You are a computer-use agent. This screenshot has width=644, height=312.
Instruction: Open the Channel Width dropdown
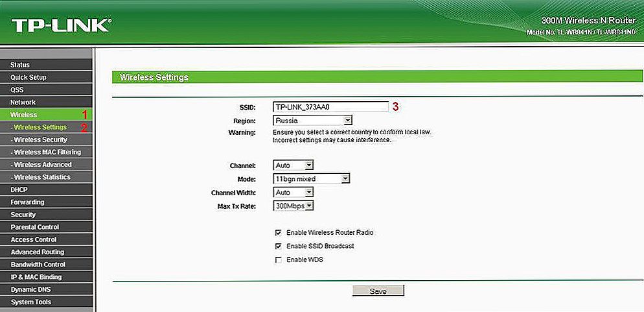[293, 193]
